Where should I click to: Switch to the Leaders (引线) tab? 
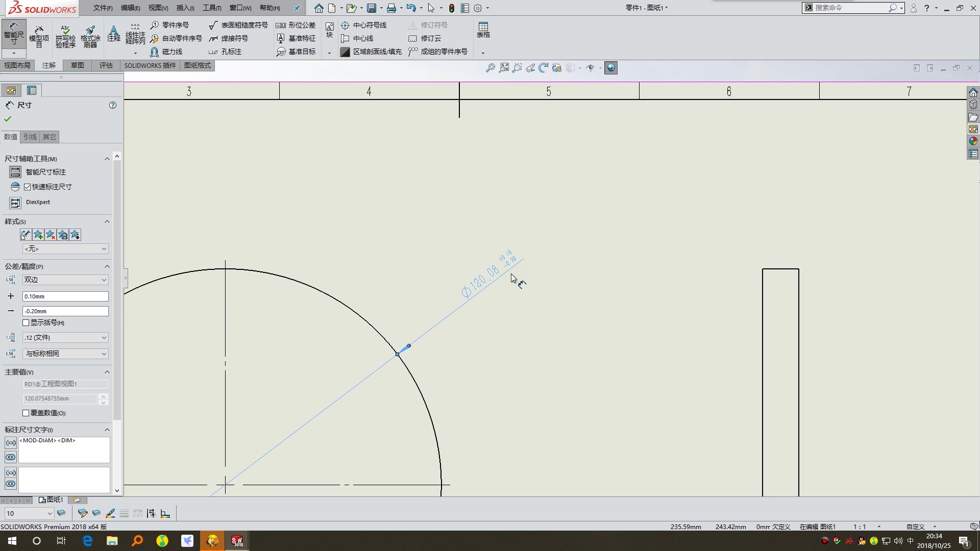[x=30, y=137]
